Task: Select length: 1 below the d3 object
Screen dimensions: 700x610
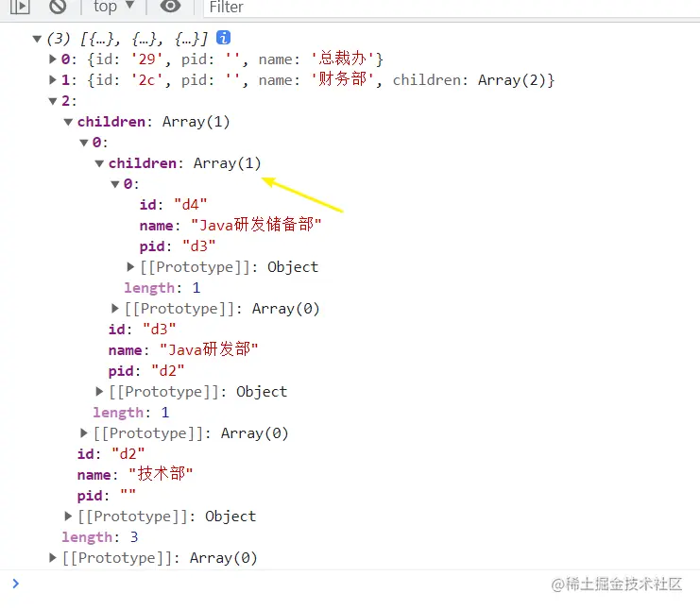Action: click(131, 413)
